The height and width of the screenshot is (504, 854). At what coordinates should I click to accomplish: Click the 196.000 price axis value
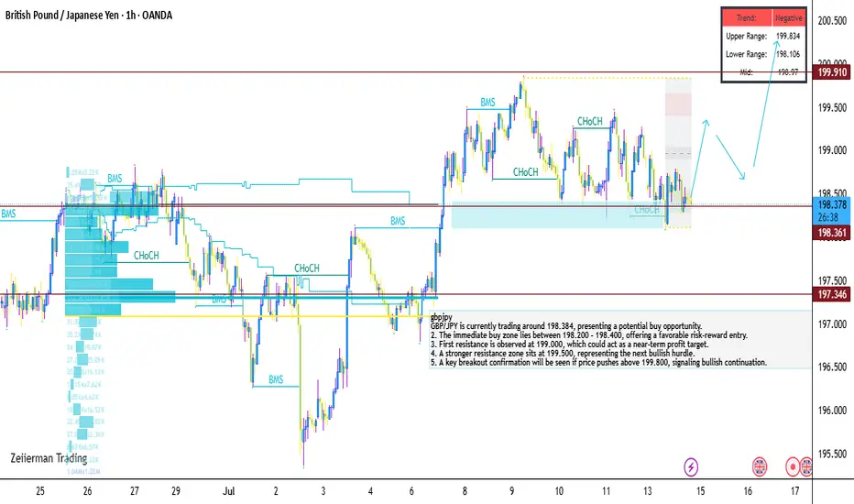coord(832,411)
